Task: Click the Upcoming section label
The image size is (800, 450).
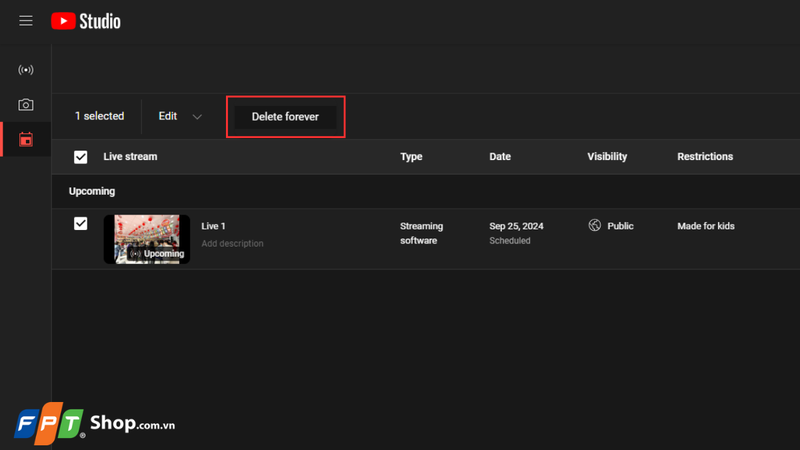Action: point(92,191)
